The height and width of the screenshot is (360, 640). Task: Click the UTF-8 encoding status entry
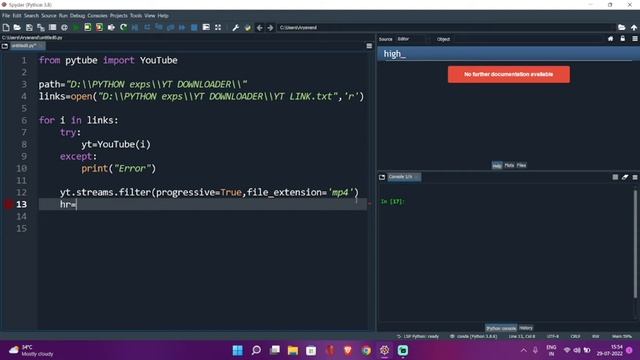(x=553, y=336)
